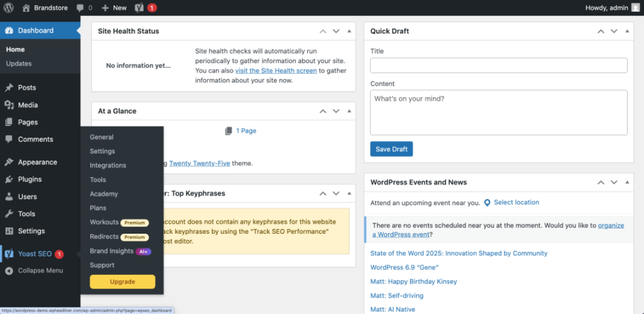Move At a Glance panel down
The height and width of the screenshot is (314, 644).
point(336,111)
